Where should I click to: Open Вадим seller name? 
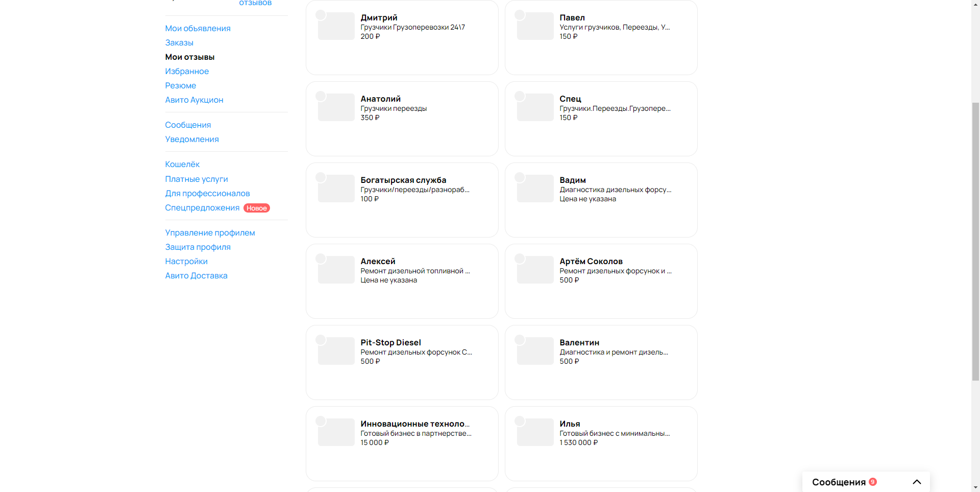(x=573, y=180)
